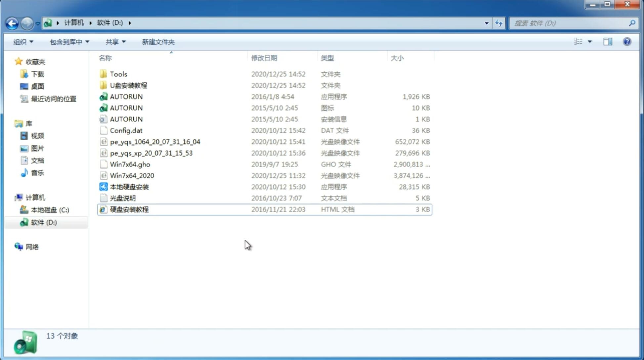Open pe_yqs_1064 disc image file
644x360 pixels.
click(155, 142)
